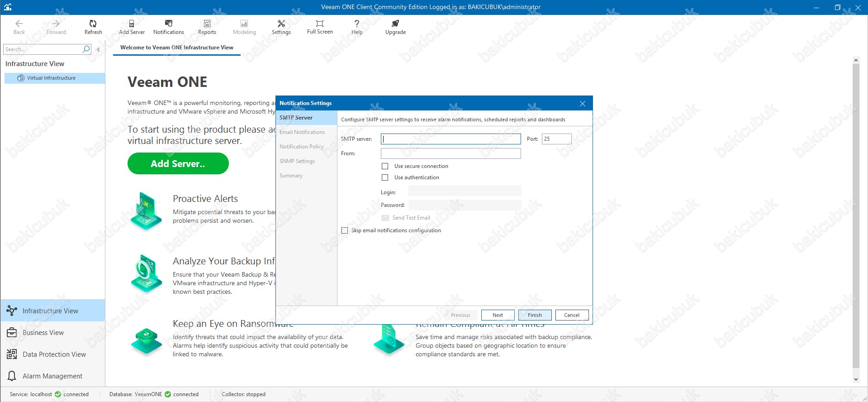Select Summary wizard step

(306, 176)
